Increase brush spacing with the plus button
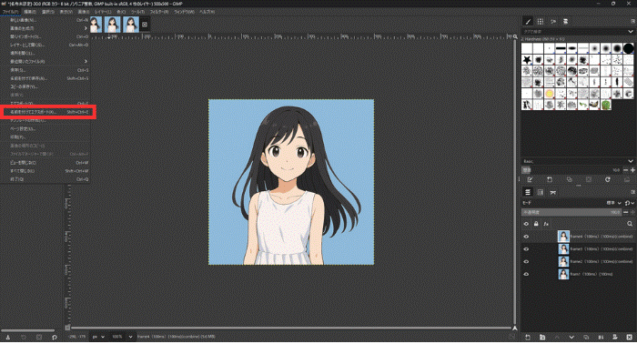 tap(632, 170)
